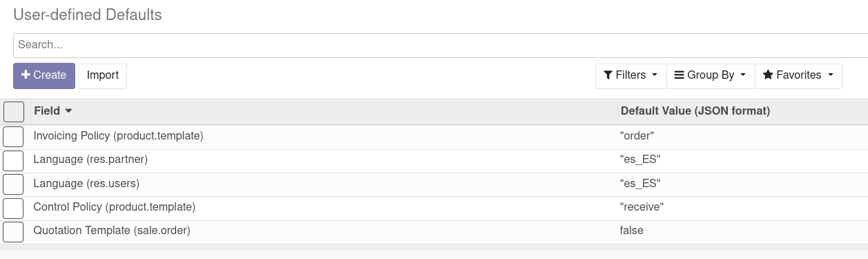Image resolution: width=868 pixels, height=259 pixels.
Task: Open the Filters dropdown caret
Action: coord(655,75)
